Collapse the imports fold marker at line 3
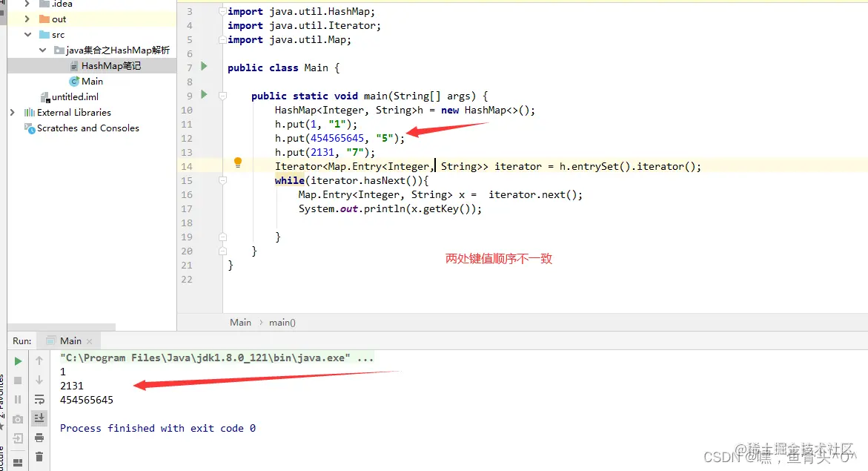The height and width of the screenshot is (471, 868). [x=222, y=11]
